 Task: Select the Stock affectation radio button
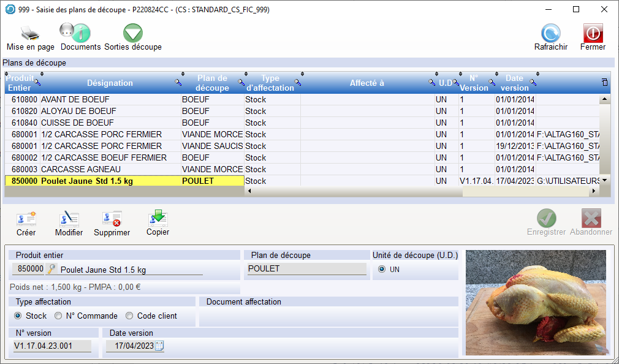click(18, 316)
